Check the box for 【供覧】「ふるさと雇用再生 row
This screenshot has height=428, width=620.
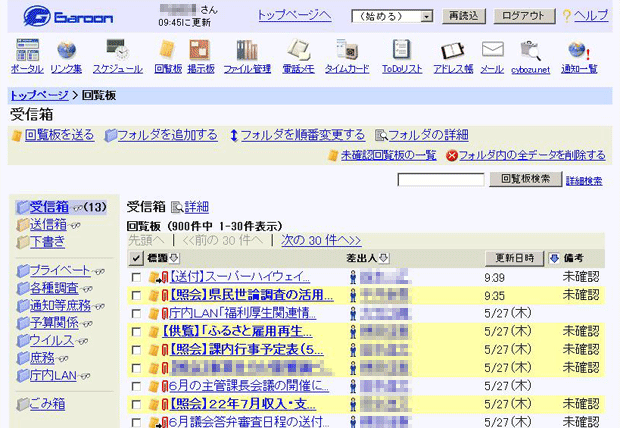coord(136,331)
